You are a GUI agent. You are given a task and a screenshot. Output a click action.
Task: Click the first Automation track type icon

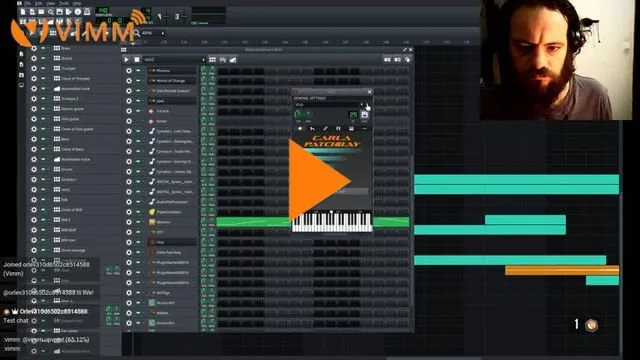[57, 88]
